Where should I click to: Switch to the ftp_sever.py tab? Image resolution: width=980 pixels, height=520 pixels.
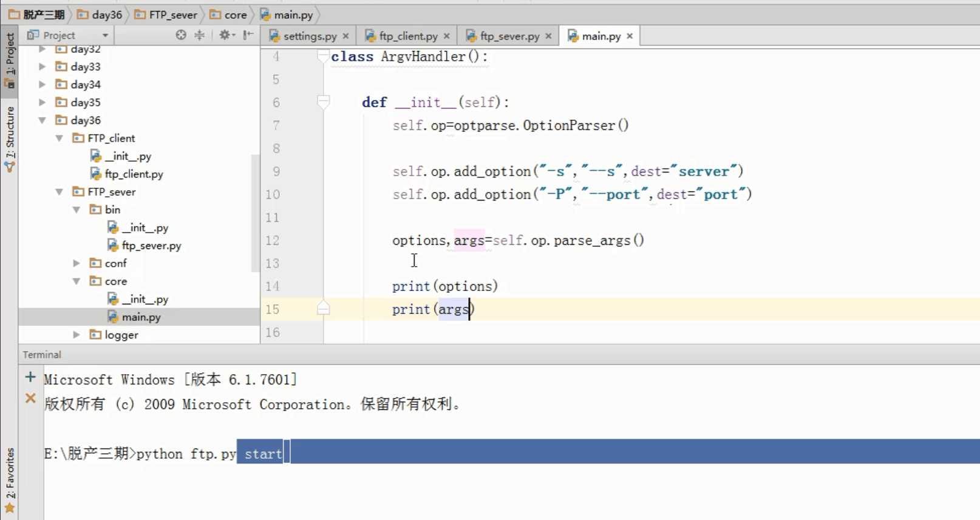[x=509, y=36]
